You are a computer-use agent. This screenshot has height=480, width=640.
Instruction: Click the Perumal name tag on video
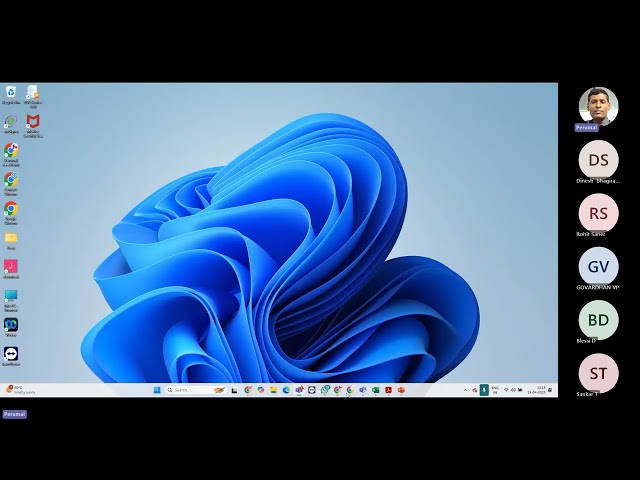tap(587, 128)
